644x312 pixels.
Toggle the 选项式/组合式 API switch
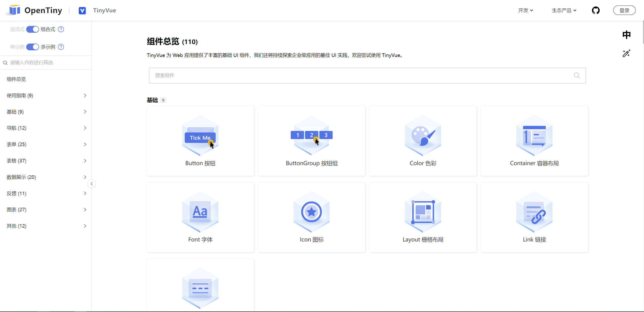32,29
